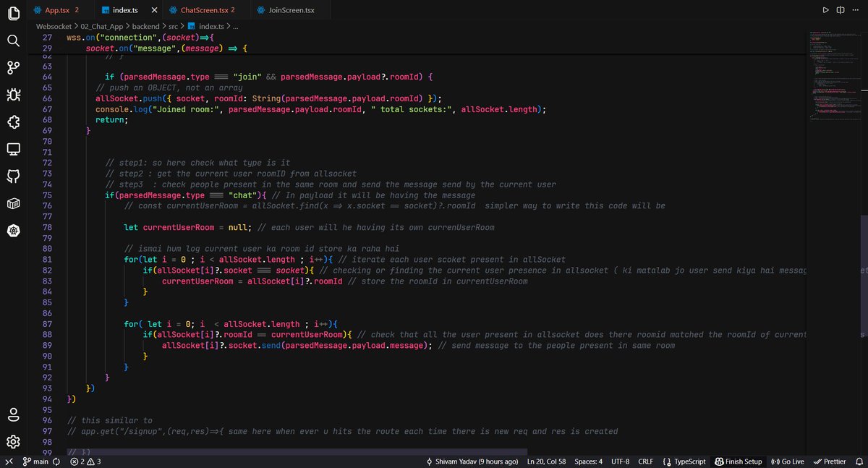Click the 'let currentUserRoom = null' statement
Viewport: 868px width, 468px height.
pos(187,228)
